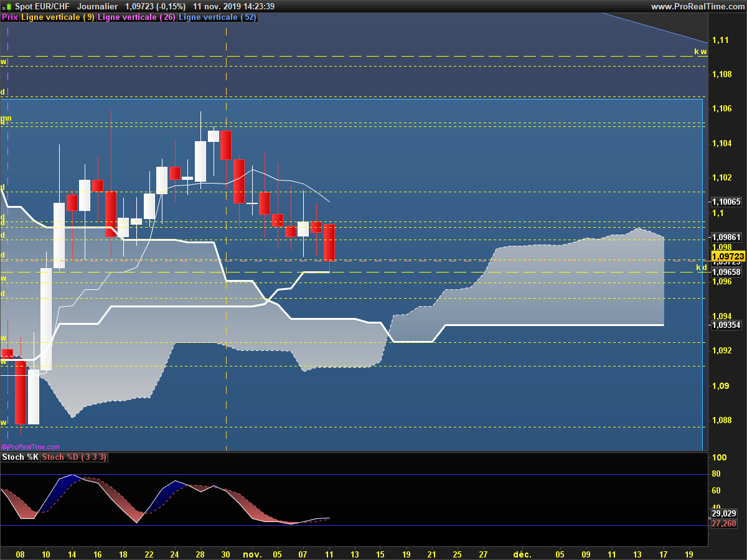Click the 'mn' pivot label
Viewport: 747px width, 560px height.
pos(5,118)
